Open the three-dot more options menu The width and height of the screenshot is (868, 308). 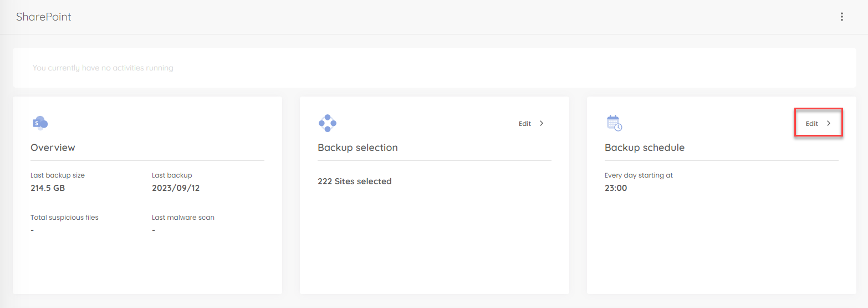841,17
